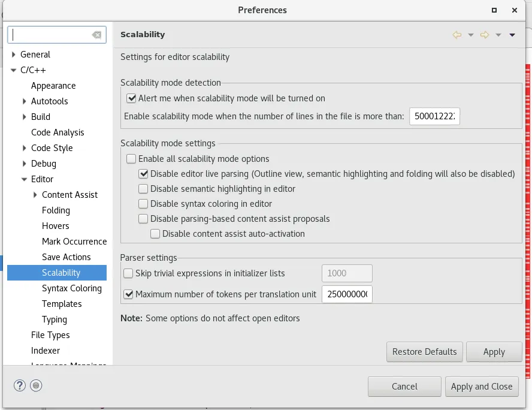Viewport: 532px width, 410px height.
Task: Select the Debug tree label
Action: pyautogui.click(x=43, y=164)
